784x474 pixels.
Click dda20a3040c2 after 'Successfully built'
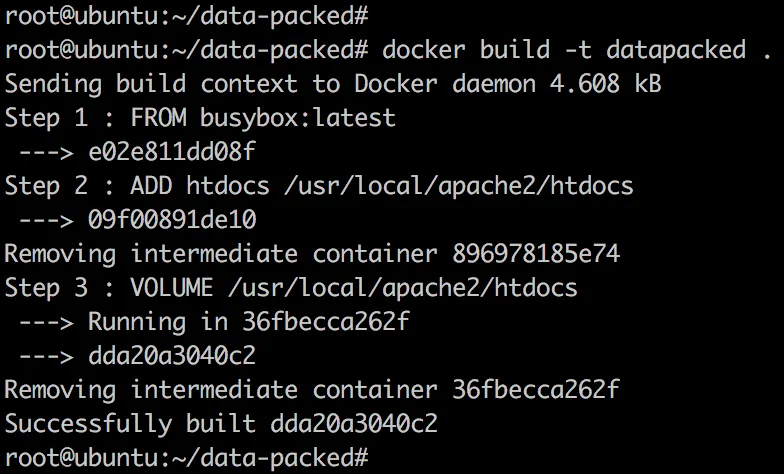tap(354, 423)
